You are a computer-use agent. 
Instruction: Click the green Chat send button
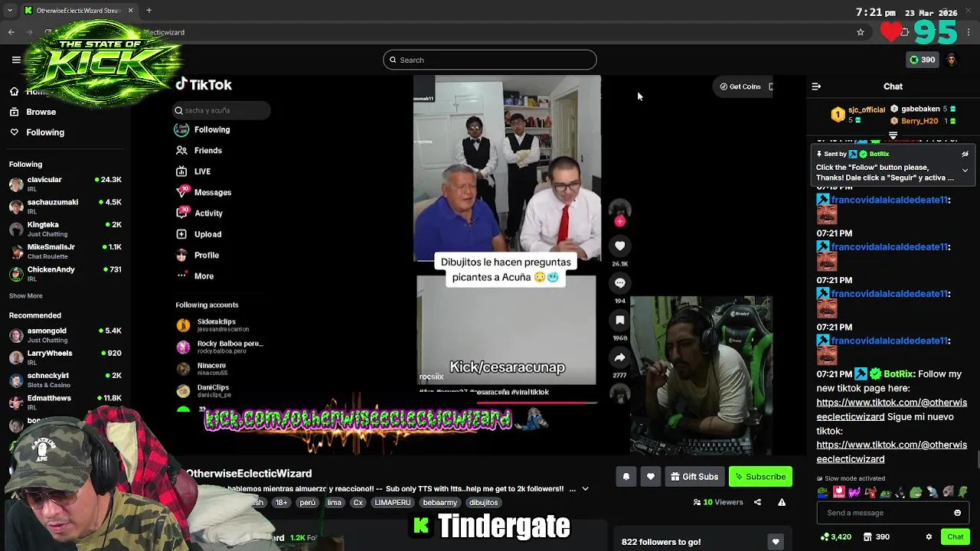click(955, 537)
